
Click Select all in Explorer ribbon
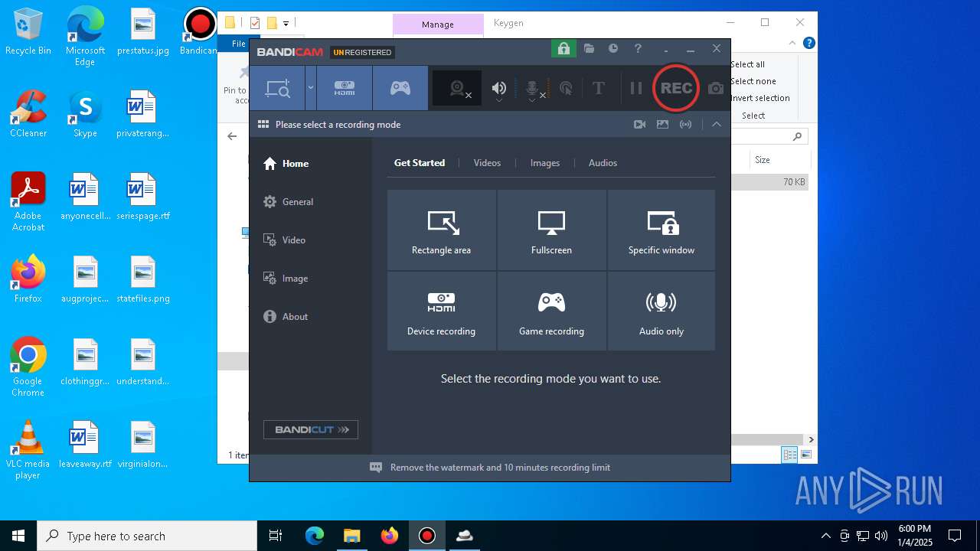pyautogui.click(x=748, y=64)
